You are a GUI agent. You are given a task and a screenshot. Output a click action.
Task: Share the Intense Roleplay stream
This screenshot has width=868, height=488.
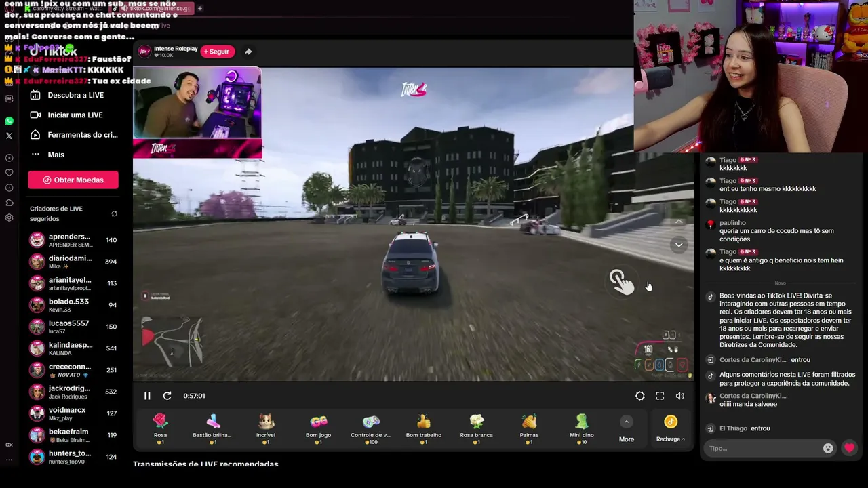coord(248,52)
